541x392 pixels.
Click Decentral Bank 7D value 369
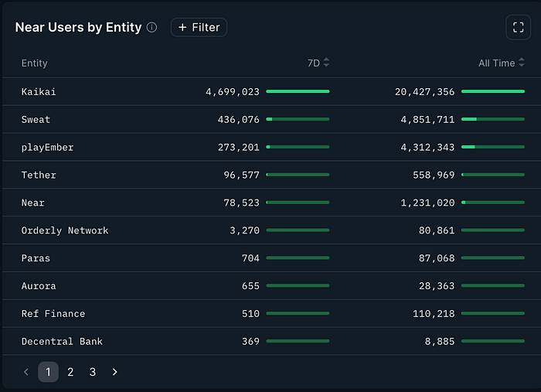250,341
